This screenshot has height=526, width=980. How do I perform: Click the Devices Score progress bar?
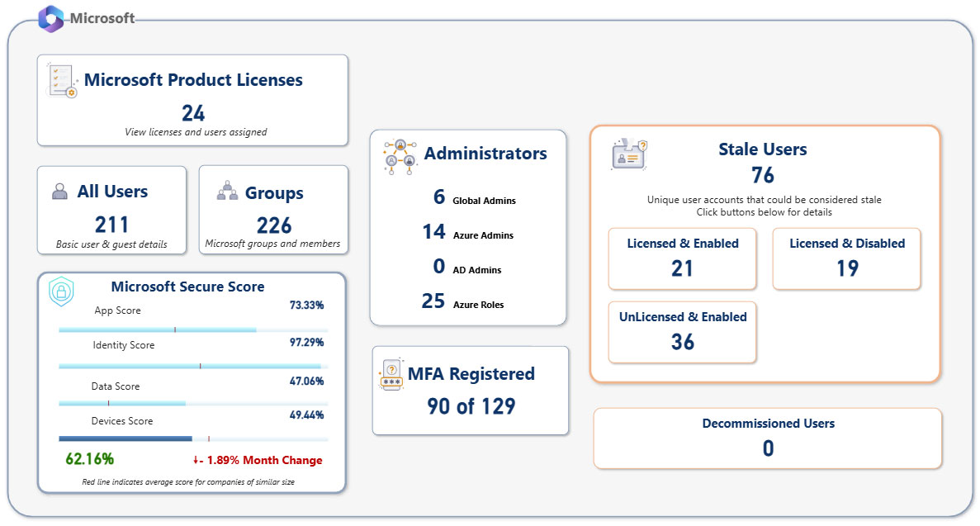click(x=192, y=439)
